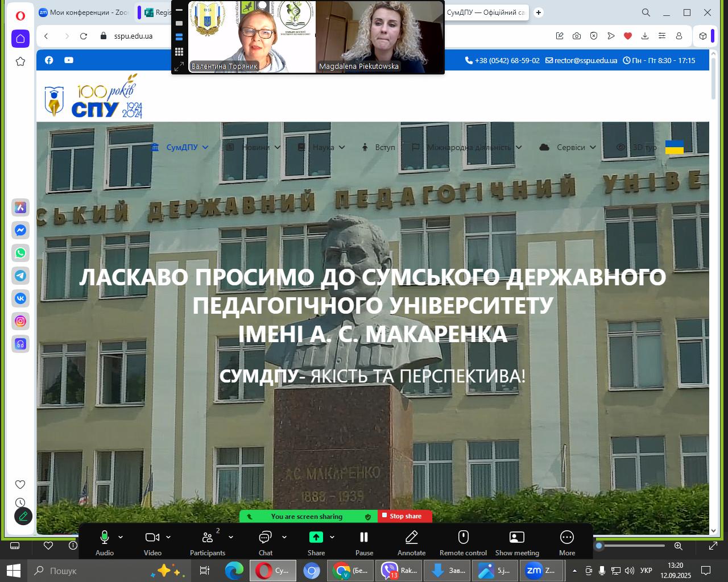Open VK in Opera sidebar
Viewport: 728px width, 582px height.
tap(20, 298)
